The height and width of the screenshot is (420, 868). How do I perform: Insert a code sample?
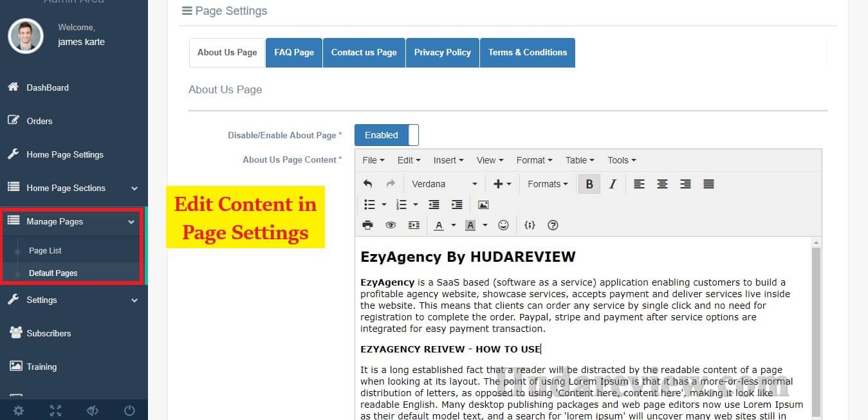(x=530, y=225)
